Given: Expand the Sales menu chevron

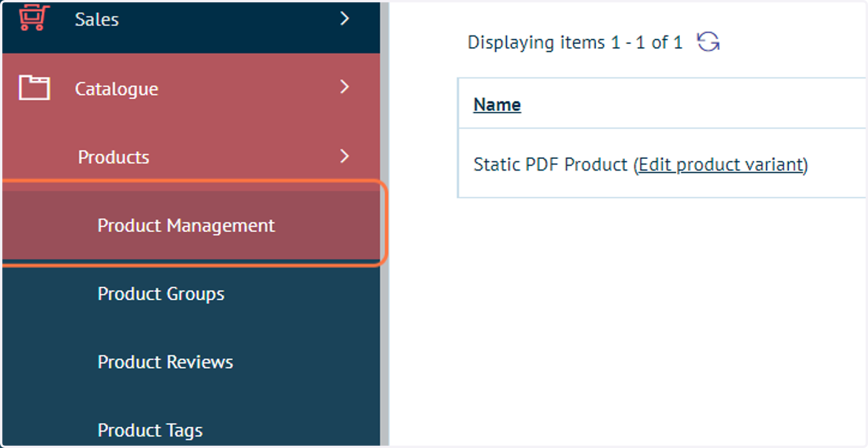Looking at the screenshot, I should [x=344, y=18].
